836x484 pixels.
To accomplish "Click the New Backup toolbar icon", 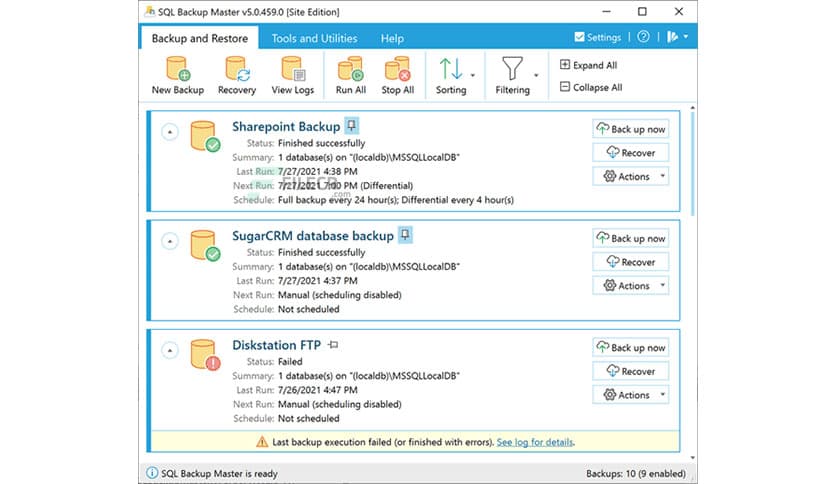I will coord(178,69).
